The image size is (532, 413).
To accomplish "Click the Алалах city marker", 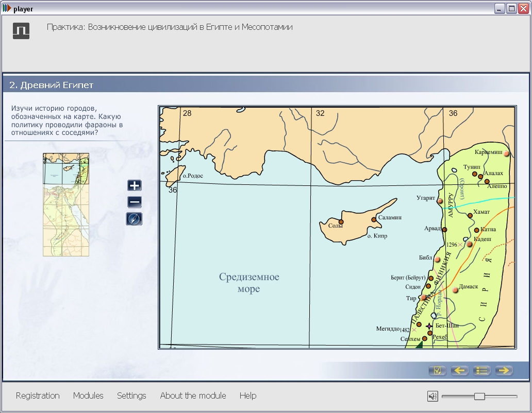I will pyautogui.click(x=480, y=177).
